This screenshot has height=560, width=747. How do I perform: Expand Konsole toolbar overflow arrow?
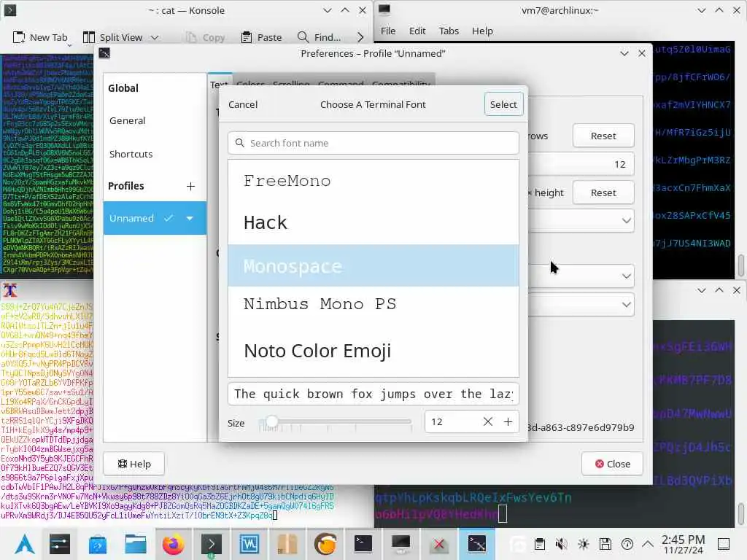click(x=360, y=37)
